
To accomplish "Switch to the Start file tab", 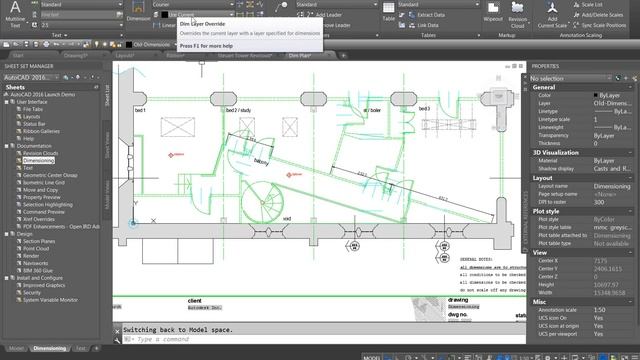I will (18, 56).
